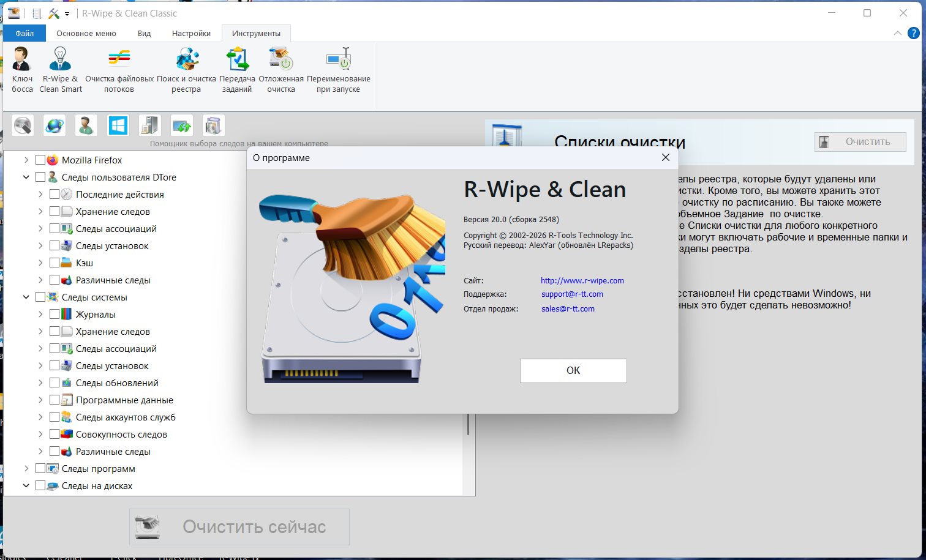Collapse the Следы системы section
Image resolution: width=926 pixels, height=560 pixels.
tap(26, 297)
